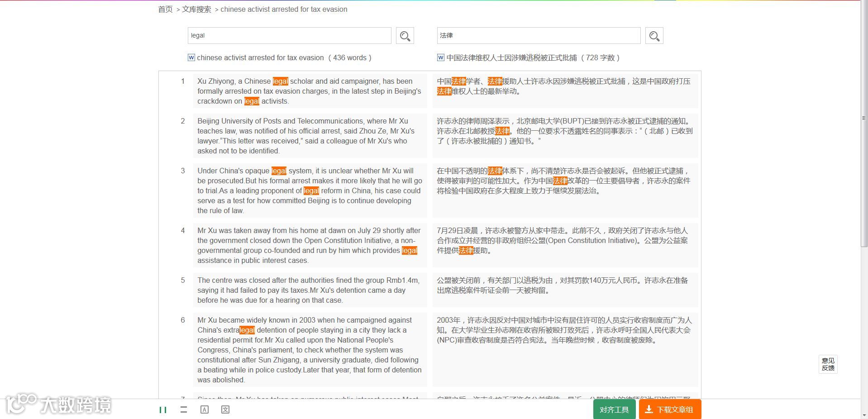Click the Chinese paragraph starting '公盟被关闭前'

(565, 290)
